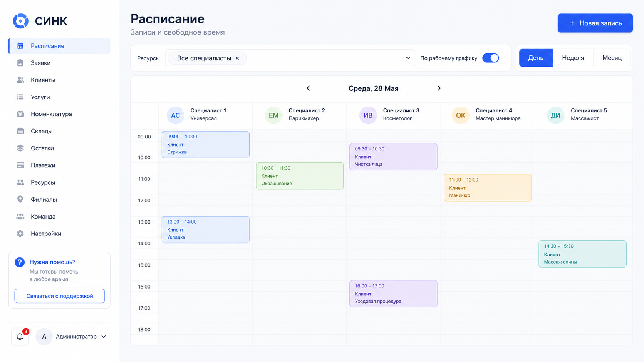Expand the Ресурсы dropdown chevron
This screenshot has height=362, width=644.
(408, 58)
